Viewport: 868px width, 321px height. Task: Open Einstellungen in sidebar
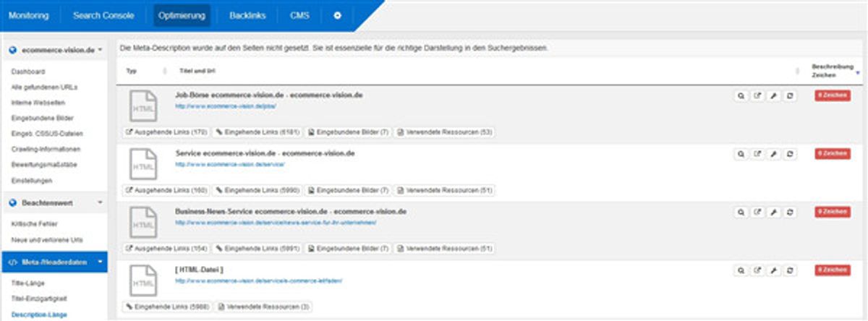coord(32,179)
